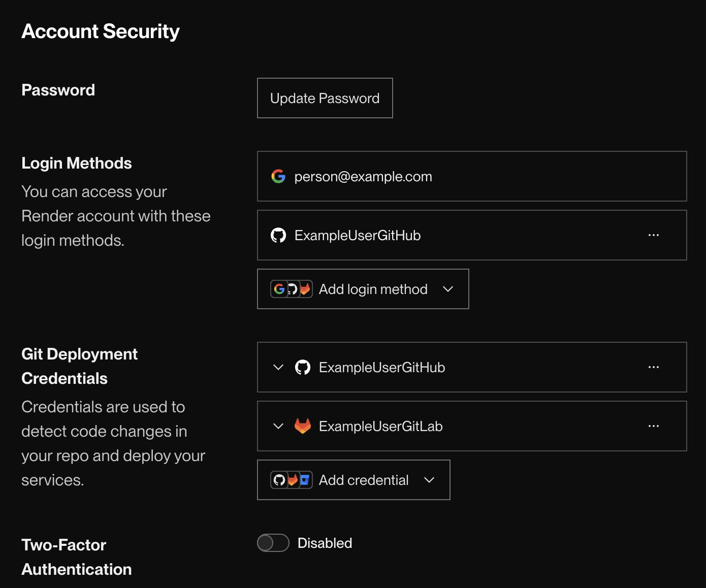Expand the ExampleUserGitLab credential details

click(278, 426)
